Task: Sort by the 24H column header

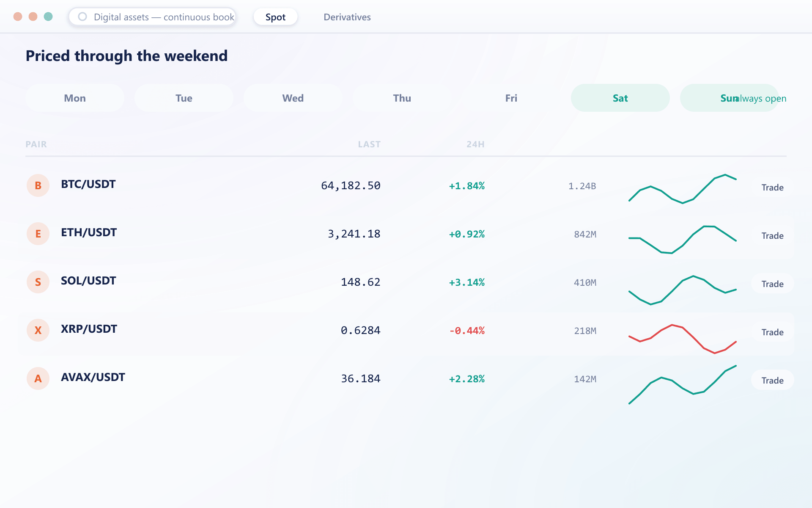Action: tap(475, 144)
